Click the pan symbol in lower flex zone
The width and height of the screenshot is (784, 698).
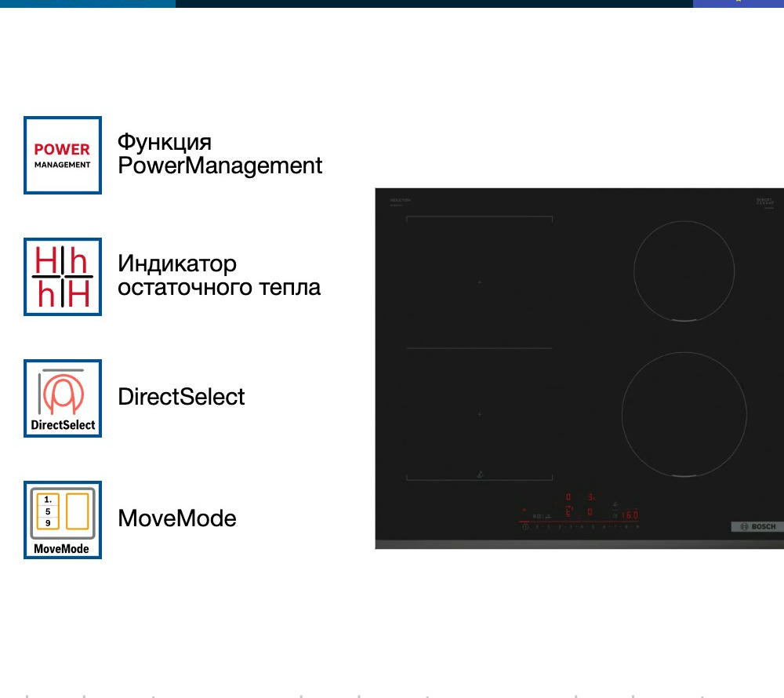click(x=480, y=474)
